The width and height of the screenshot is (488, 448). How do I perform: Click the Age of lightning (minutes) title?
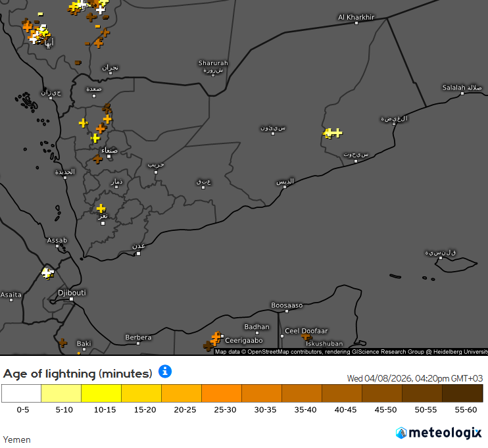78,374
